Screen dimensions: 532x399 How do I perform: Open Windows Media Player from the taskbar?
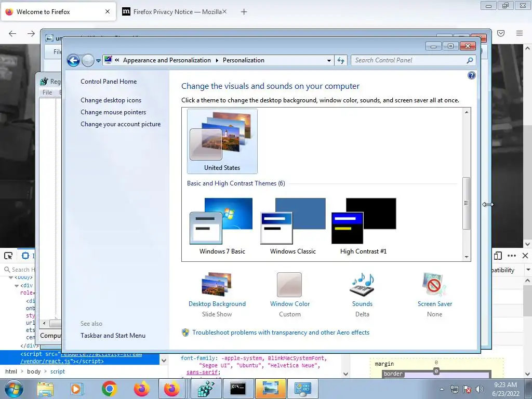[76, 389]
